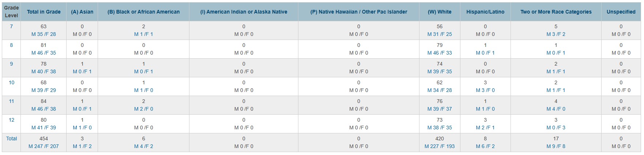The width and height of the screenshot is (644, 155).
Task: Open the grade 12 level link
Action: [11, 120]
